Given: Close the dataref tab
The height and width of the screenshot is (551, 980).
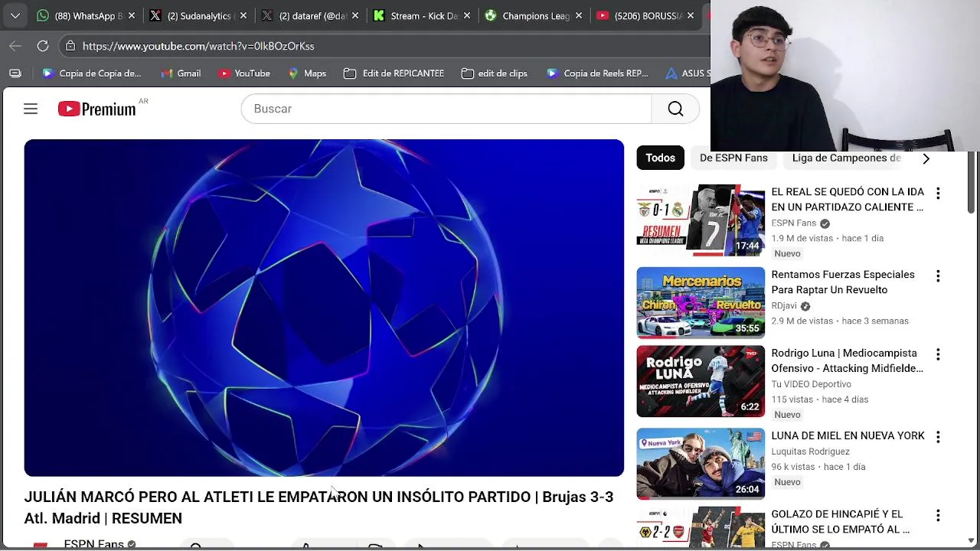Looking at the screenshot, I should point(355,15).
